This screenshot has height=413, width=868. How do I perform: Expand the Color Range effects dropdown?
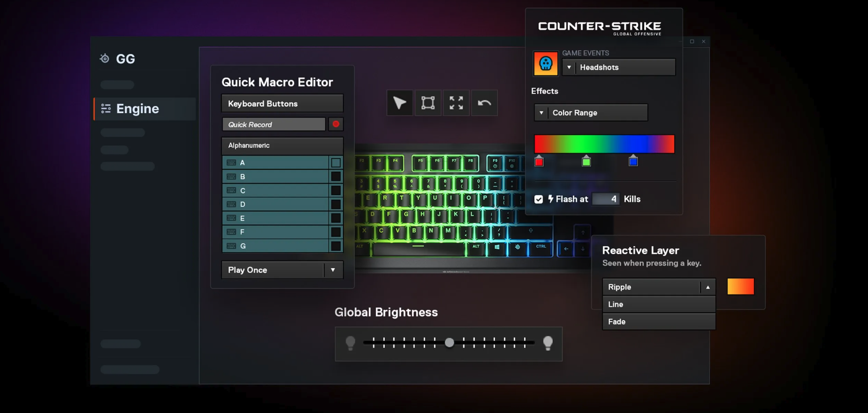point(591,112)
